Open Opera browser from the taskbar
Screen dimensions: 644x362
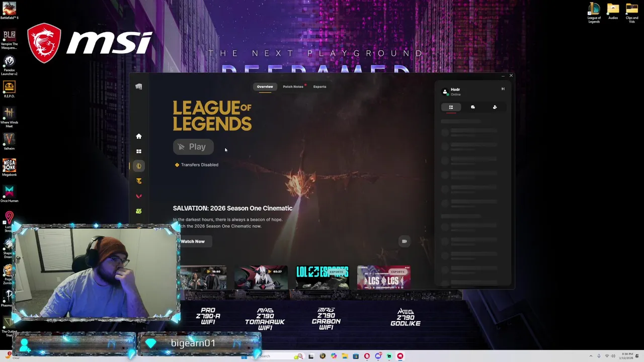click(x=367, y=356)
